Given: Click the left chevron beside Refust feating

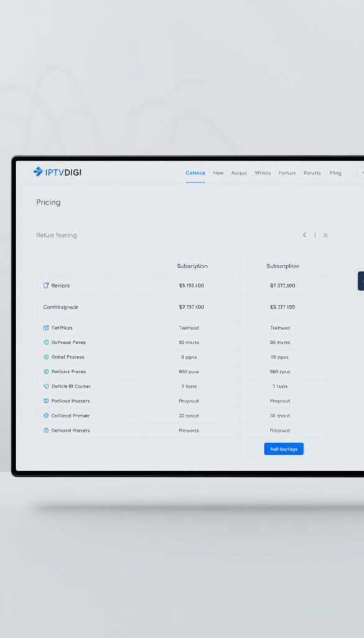Looking at the screenshot, I should coord(304,235).
